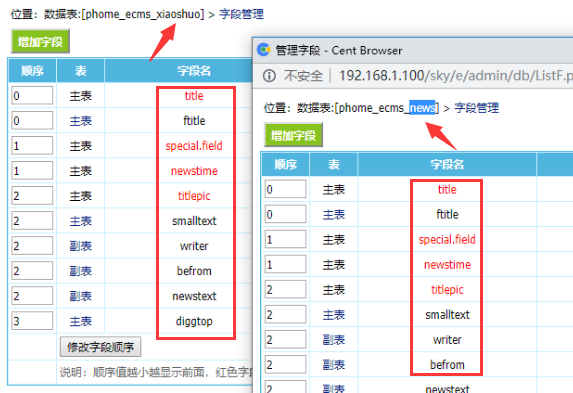Click order field of special.field row, xiaoshuo window

tap(32, 146)
